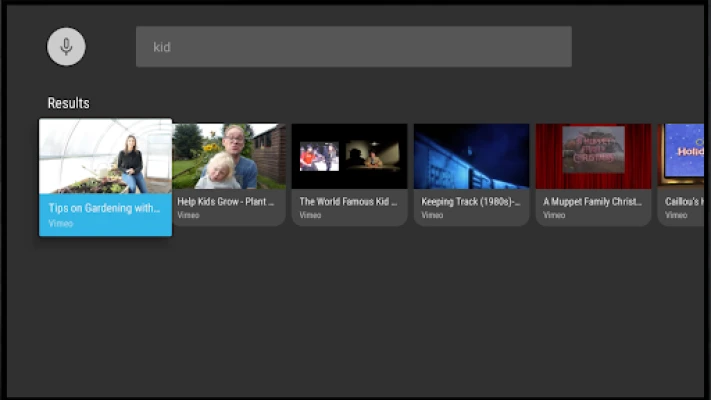711x400 pixels.
Task: Open thumbnail of man holding blonde child
Action: click(x=229, y=156)
